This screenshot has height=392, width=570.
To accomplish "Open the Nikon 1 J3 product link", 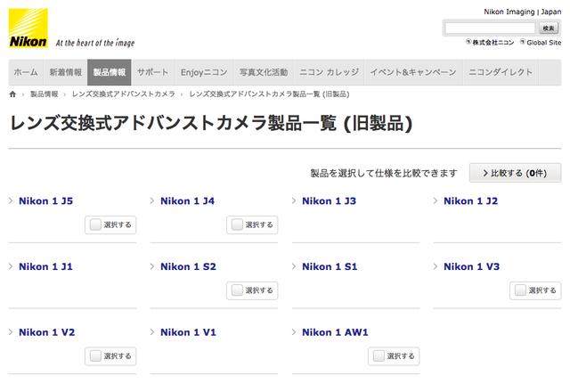I will [329, 201].
